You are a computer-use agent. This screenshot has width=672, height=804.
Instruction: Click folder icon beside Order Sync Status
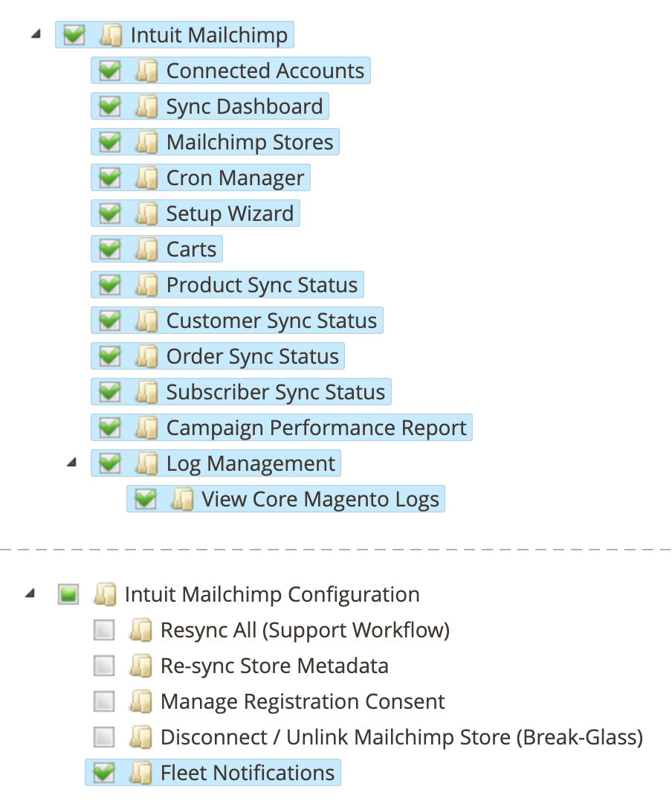pyautogui.click(x=147, y=356)
